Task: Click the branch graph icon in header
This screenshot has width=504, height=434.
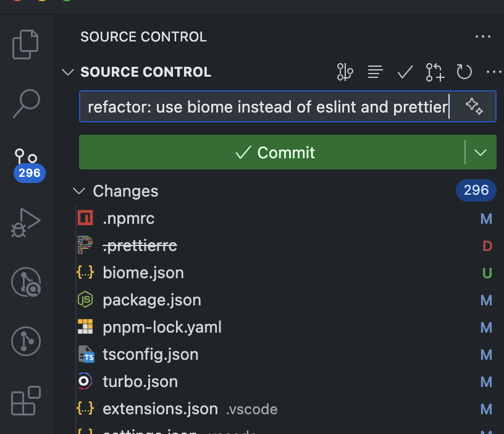Action: tap(345, 72)
